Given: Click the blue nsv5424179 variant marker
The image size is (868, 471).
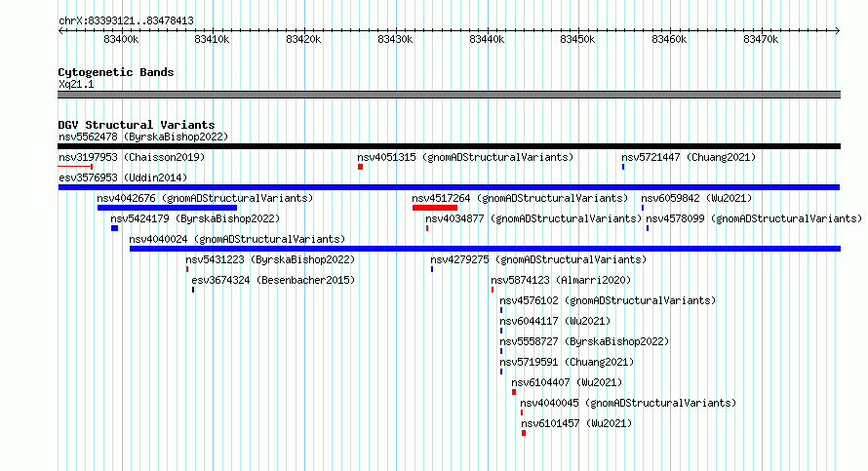Looking at the screenshot, I should tap(114, 228).
